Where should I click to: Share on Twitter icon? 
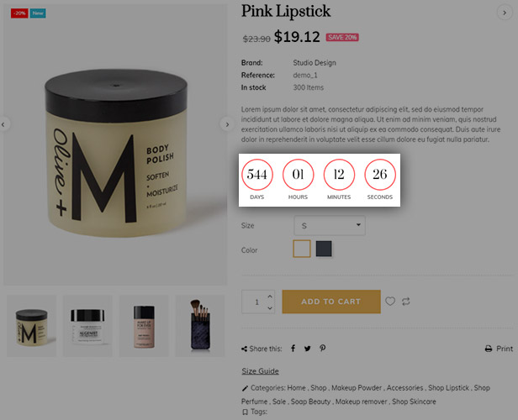(x=308, y=349)
